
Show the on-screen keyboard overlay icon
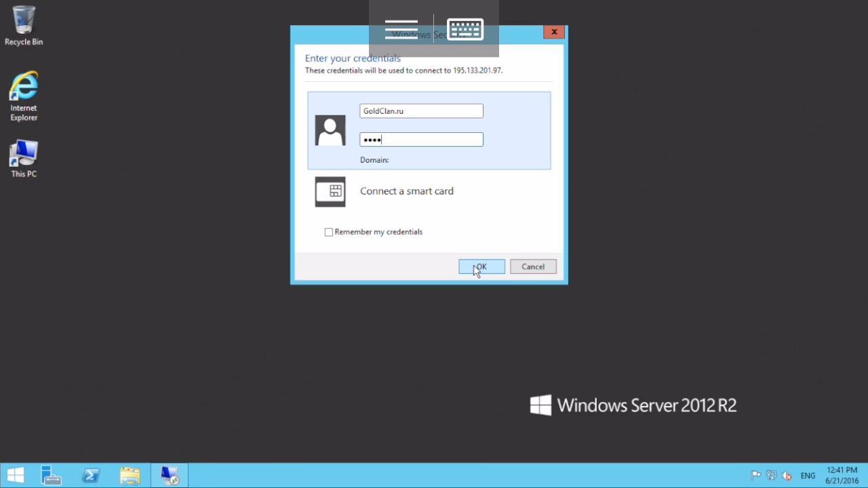465,29
